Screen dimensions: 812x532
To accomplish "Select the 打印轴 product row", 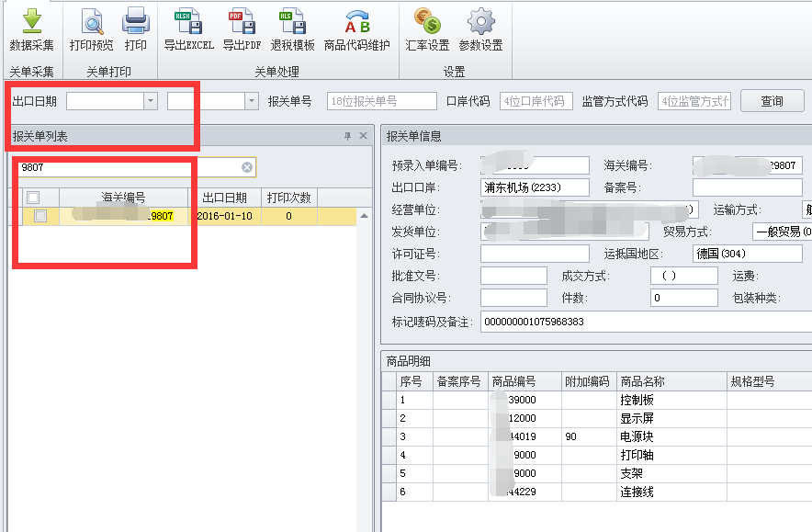I will pos(597,455).
